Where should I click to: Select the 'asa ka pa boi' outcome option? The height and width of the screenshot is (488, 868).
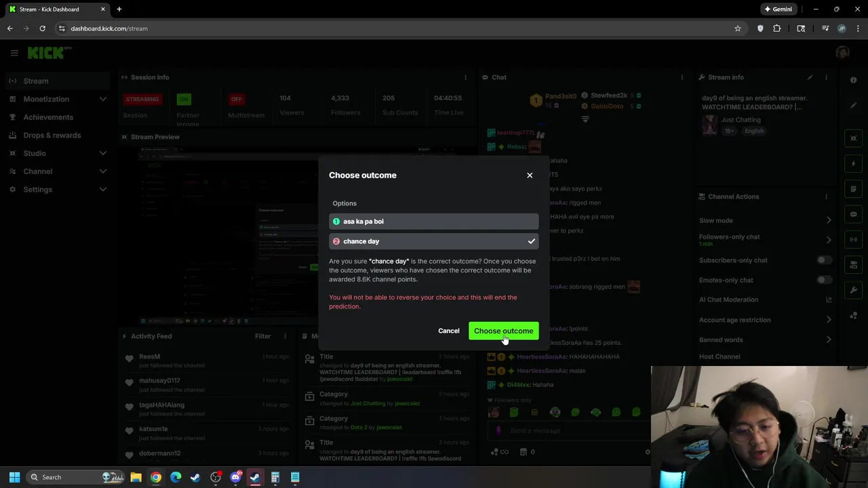pyautogui.click(x=434, y=221)
